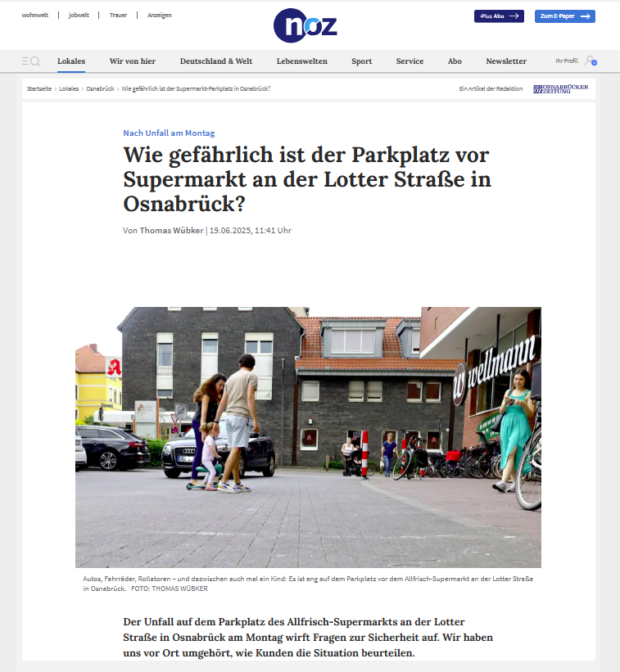
Task: Open the Newsletter menu item
Action: [506, 61]
